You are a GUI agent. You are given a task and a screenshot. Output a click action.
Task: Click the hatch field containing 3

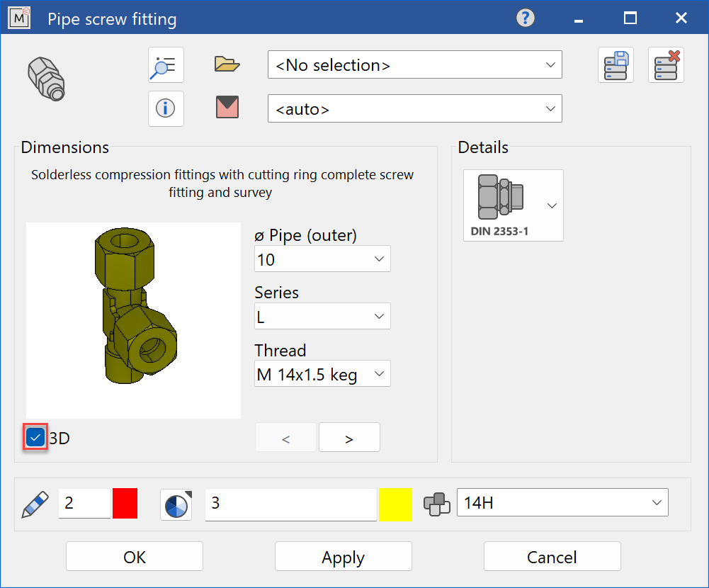coord(290,504)
